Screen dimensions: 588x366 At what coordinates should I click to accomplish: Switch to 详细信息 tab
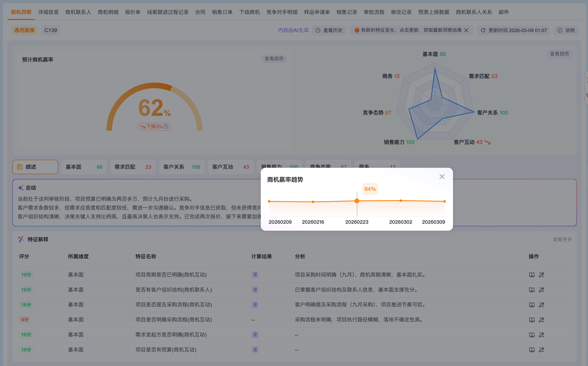(48, 12)
